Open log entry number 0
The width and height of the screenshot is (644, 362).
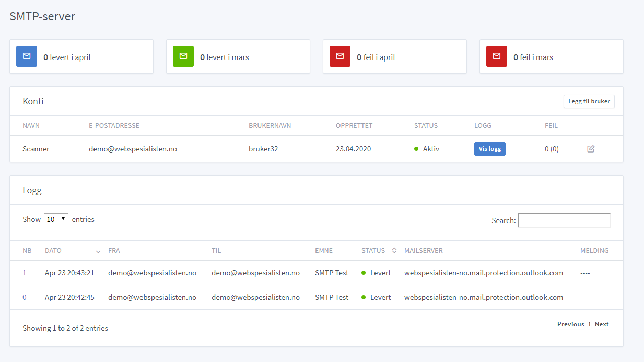25,297
